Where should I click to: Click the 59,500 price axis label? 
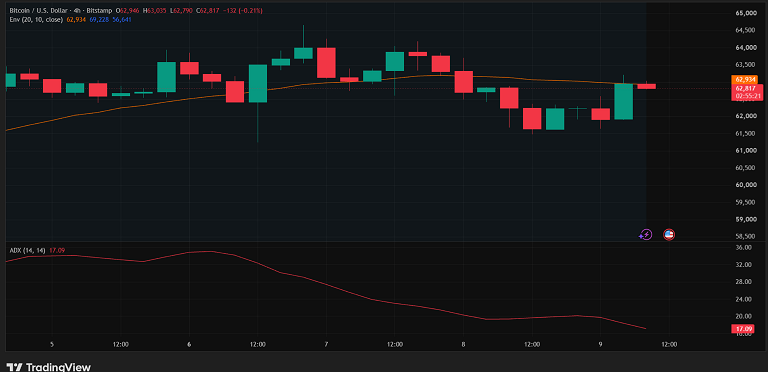point(745,202)
